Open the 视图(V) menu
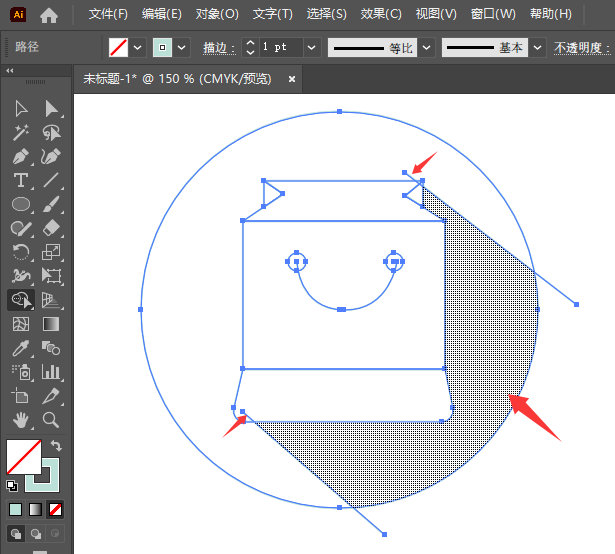615x554 pixels. click(x=436, y=15)
